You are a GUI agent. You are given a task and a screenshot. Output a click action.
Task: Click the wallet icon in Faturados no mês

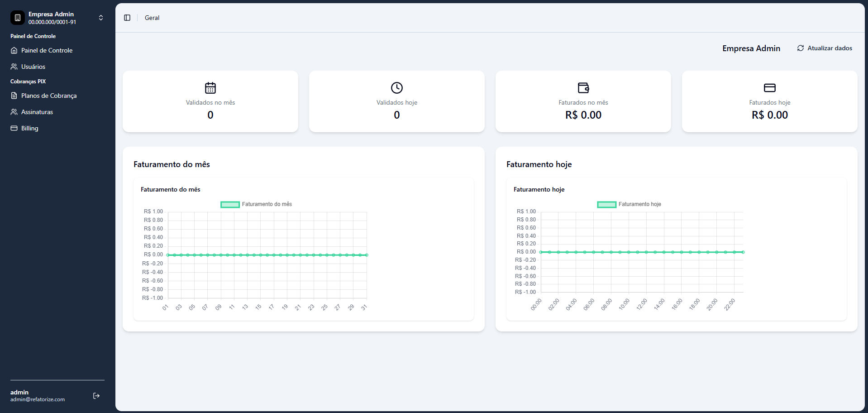(x=583, y=87)
